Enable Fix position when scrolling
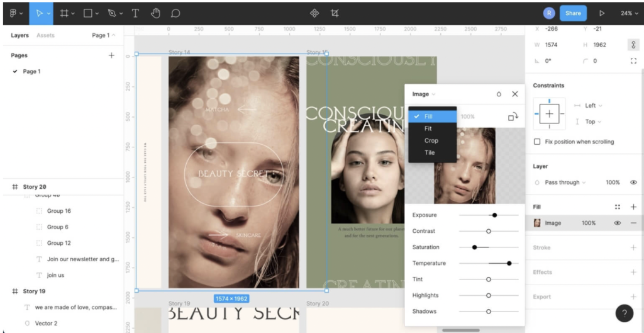644x333 pixels. click(x=537, y=142)
